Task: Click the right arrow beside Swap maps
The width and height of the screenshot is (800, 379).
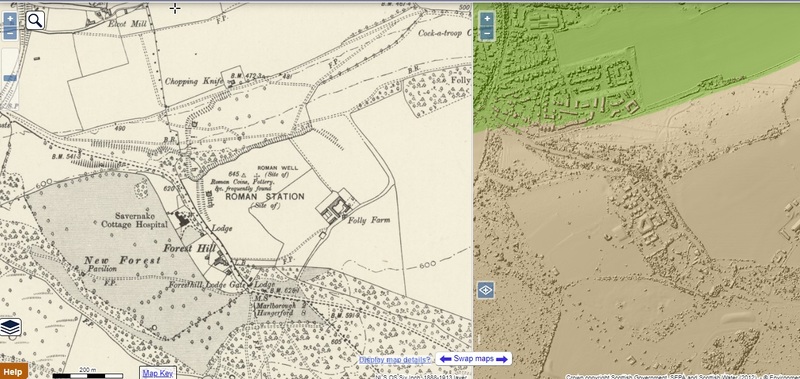Action: click(x=502, y=359)
